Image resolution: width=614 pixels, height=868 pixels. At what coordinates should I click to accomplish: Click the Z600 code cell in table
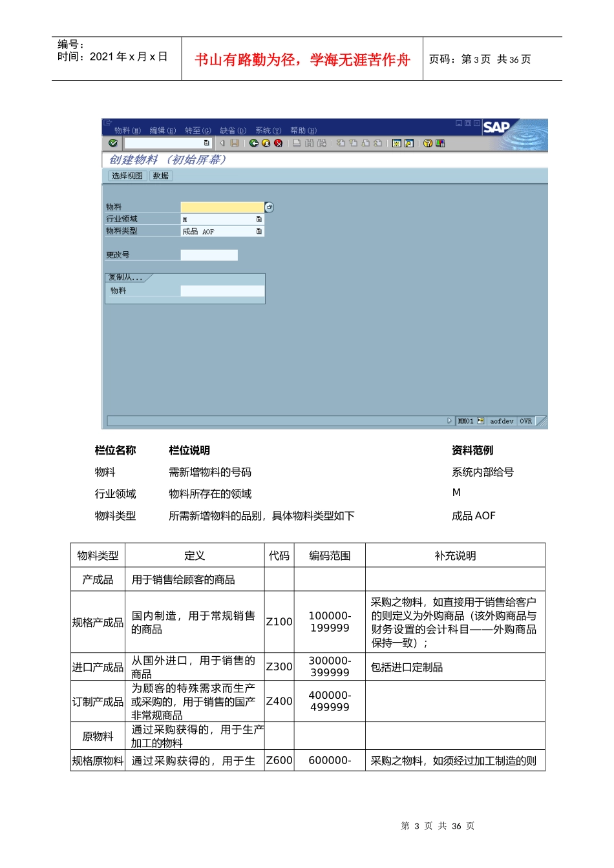[279, 761]
